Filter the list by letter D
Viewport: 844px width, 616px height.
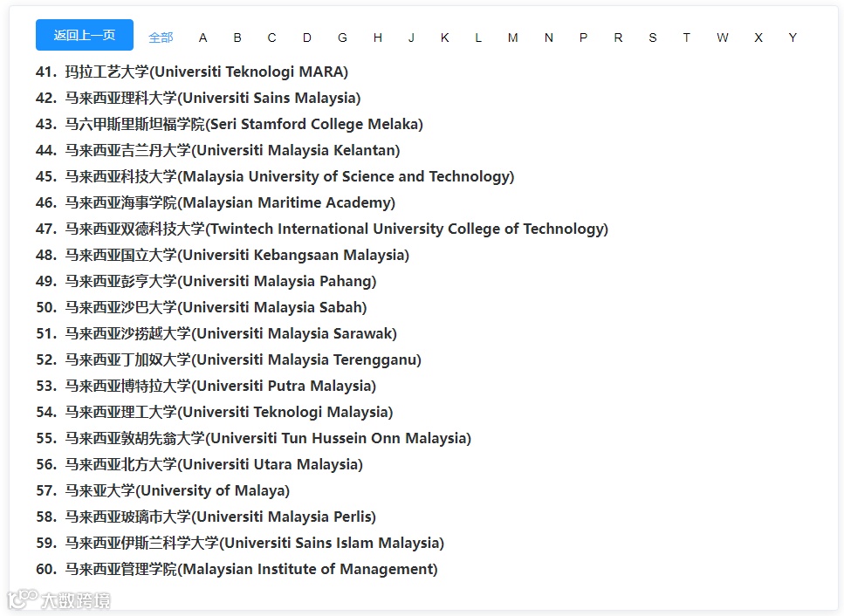pyautogui.click(x=307, y=38)
